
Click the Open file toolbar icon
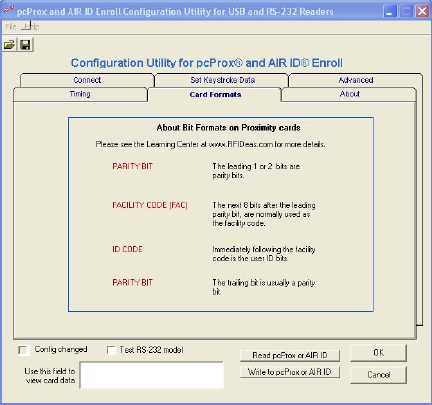tap(9, 45)
